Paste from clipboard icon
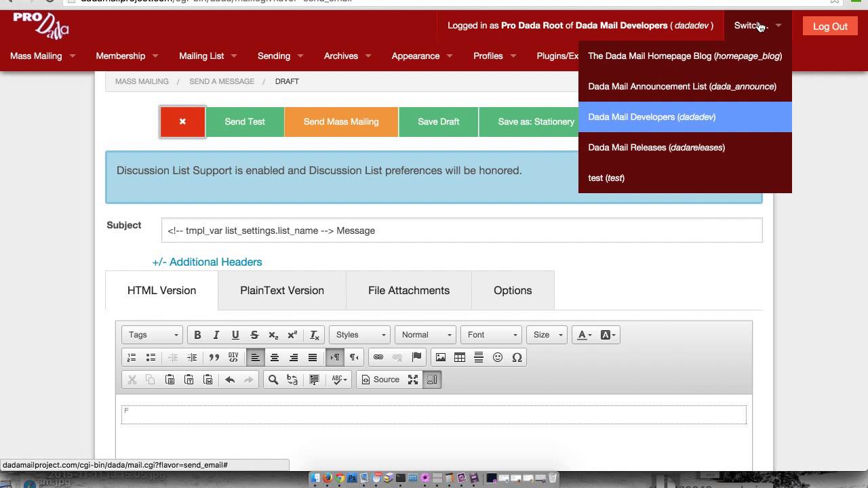Screen dimensions: 868x488 [170, 380]
